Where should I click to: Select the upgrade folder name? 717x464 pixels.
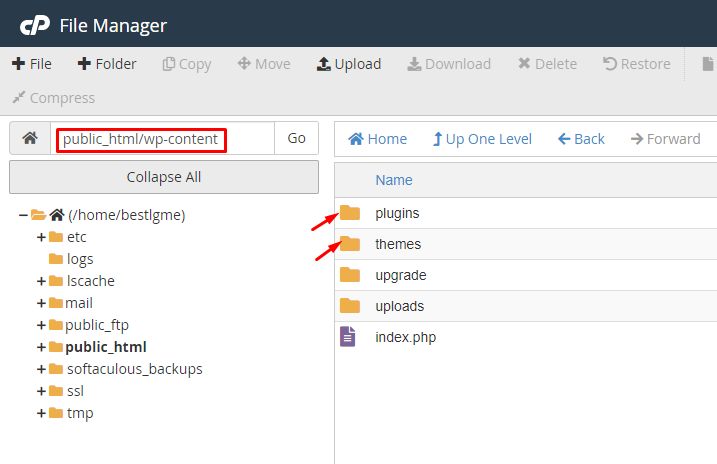pos(401,275)
